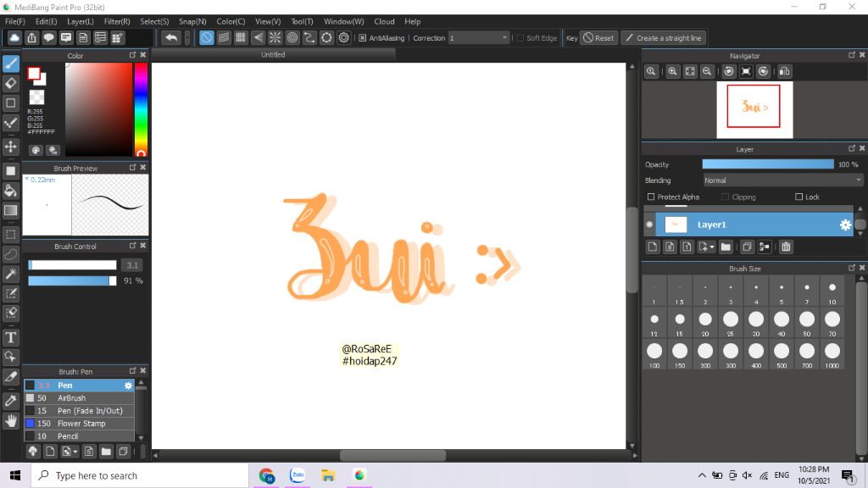
Task: Select the AirBrush brush
Action: click(79, 398)
